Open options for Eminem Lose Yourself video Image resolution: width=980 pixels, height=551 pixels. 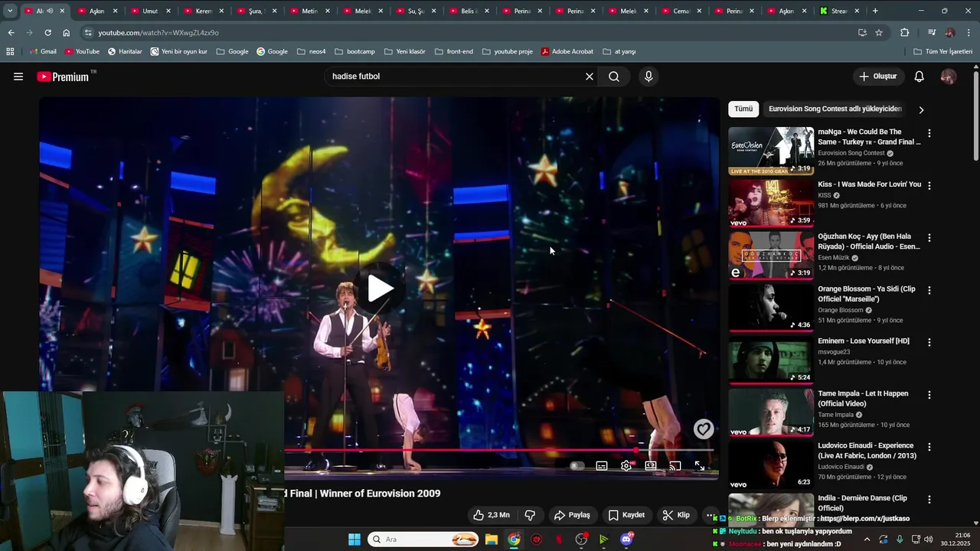tap(929, 342)
